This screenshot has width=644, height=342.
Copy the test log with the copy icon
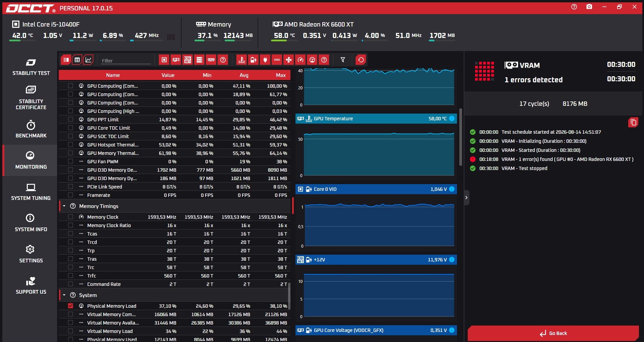click(633, 122)
